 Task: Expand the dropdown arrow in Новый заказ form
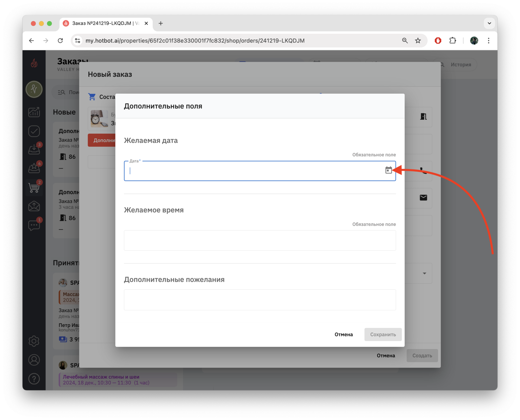425,273
